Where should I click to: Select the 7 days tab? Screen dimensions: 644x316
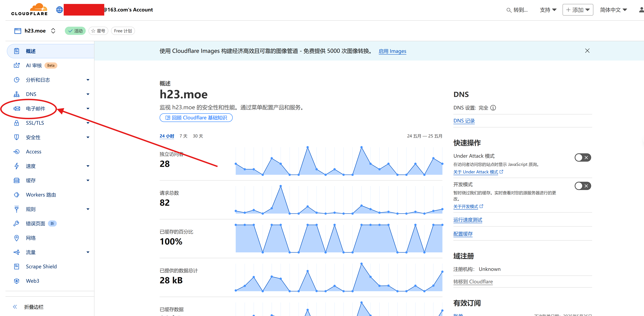183,136
